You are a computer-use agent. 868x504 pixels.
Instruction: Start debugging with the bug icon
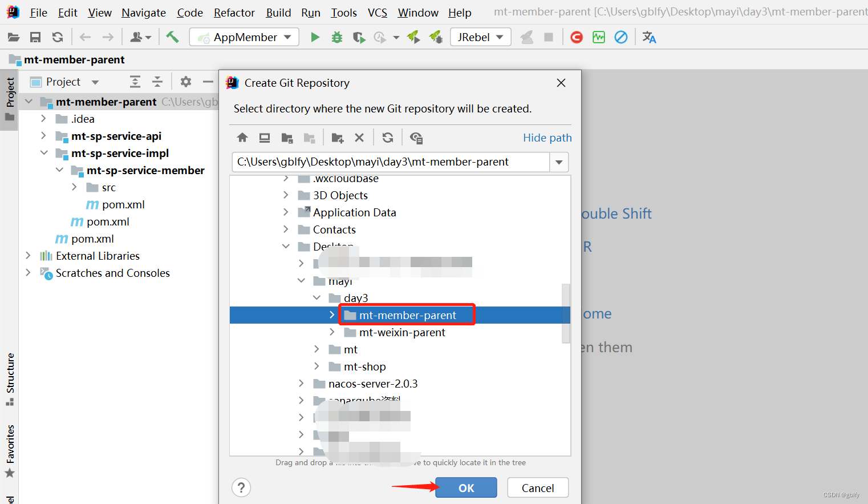pyautogui.click(x=337, y=37)
